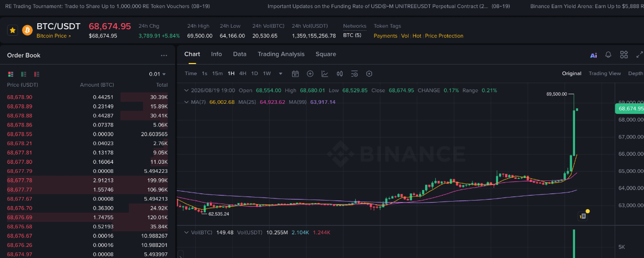Click the Total column header
This screenshot has width=644, height=258.
point(162,85)
